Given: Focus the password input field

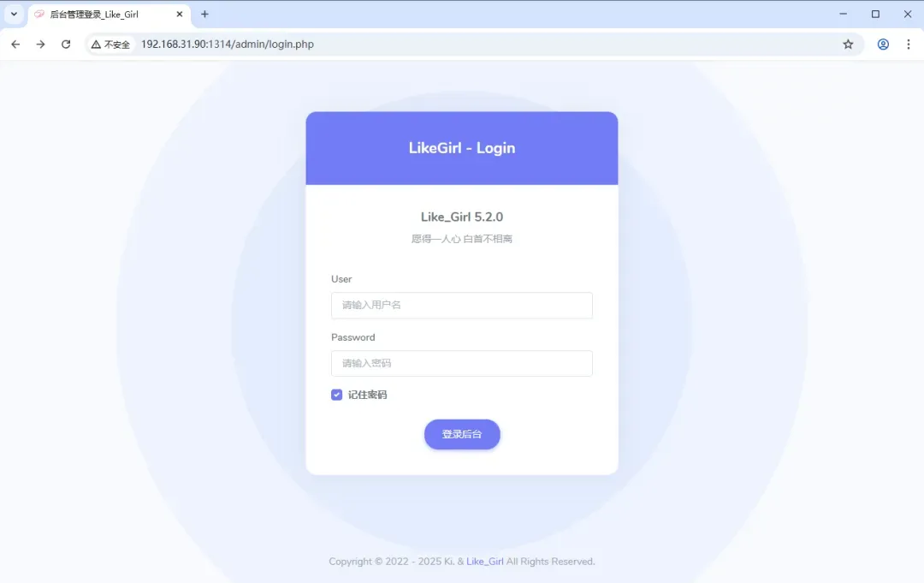Looking at the screenshot, I should coord(462,363).
